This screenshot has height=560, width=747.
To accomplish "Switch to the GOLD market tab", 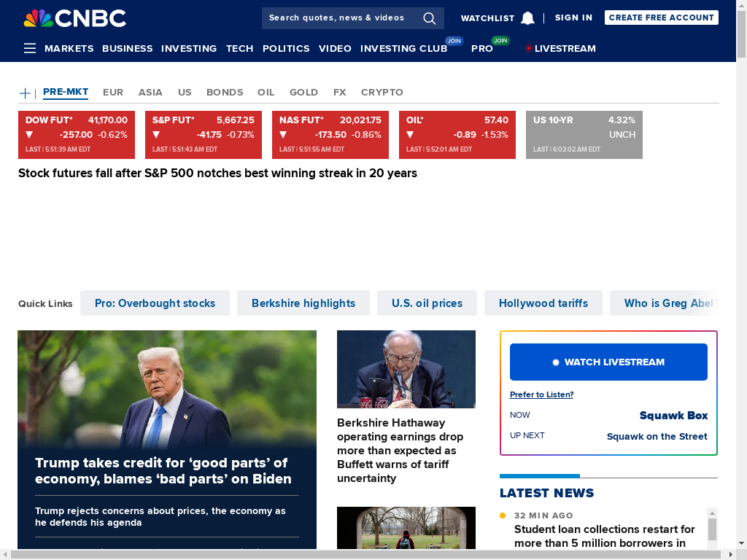I will [304, 93].
